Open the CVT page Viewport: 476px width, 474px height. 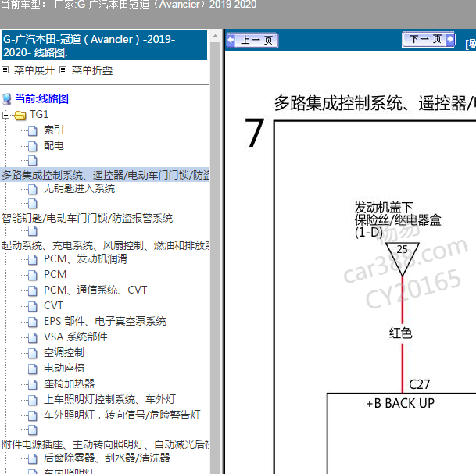[x=53, y=305]
